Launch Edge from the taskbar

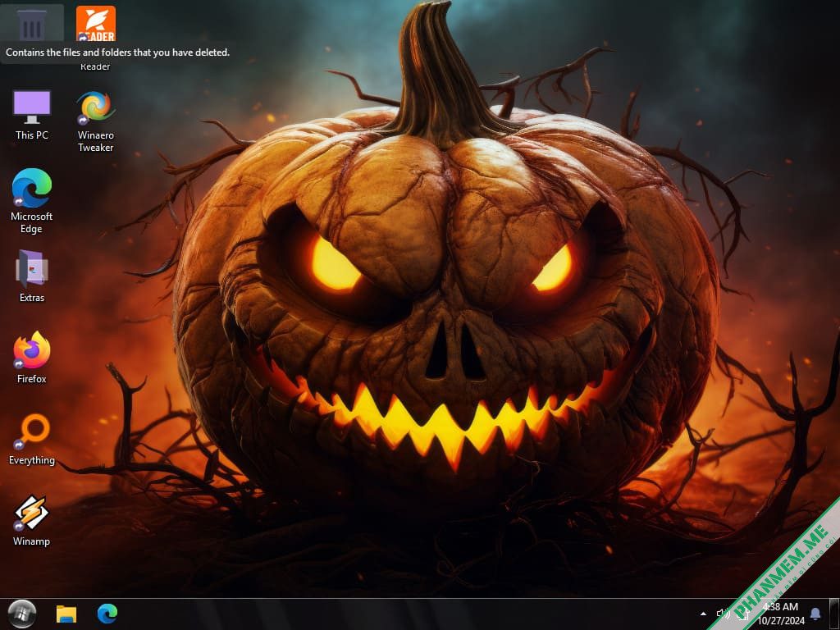(x=107, y=614)
